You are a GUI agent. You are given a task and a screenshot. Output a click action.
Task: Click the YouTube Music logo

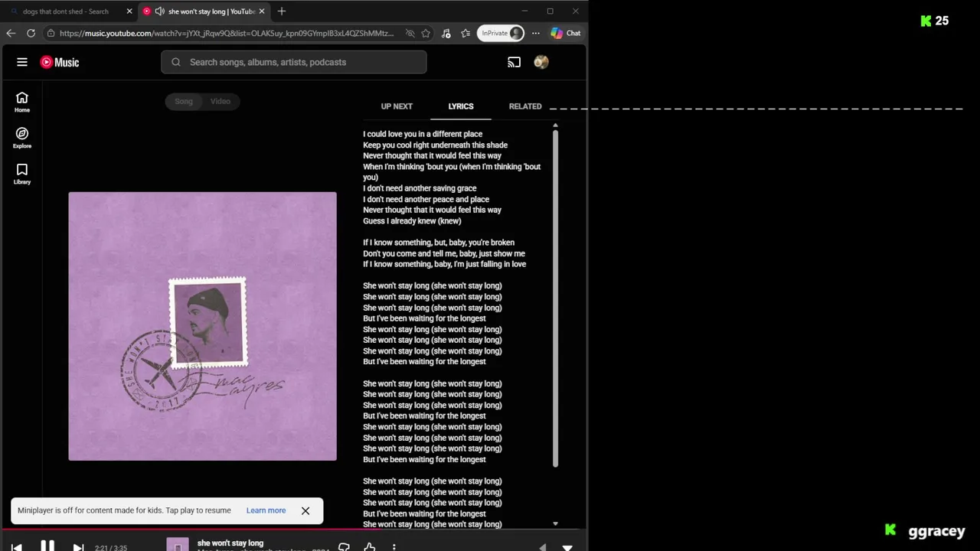point(60,62)
